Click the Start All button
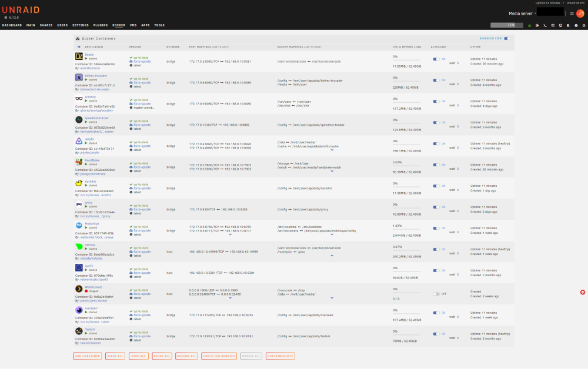Viewport: 588px width, 369px height. tap(115, 356)
